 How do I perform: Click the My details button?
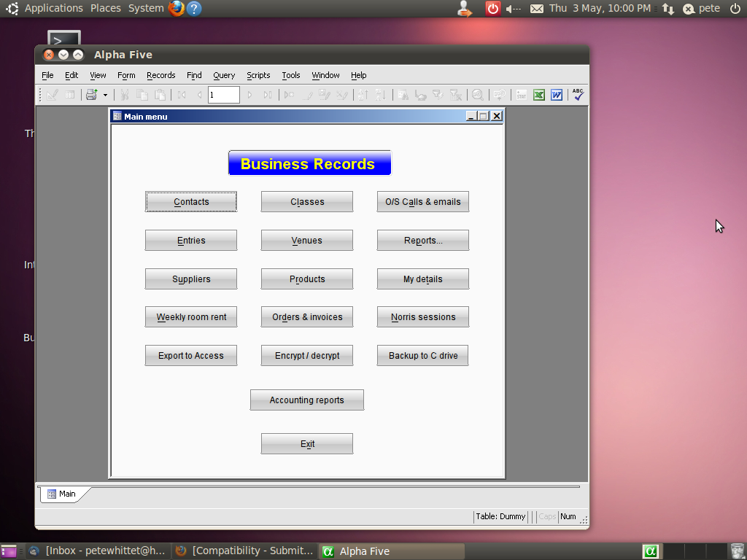(x=423, y=279)
